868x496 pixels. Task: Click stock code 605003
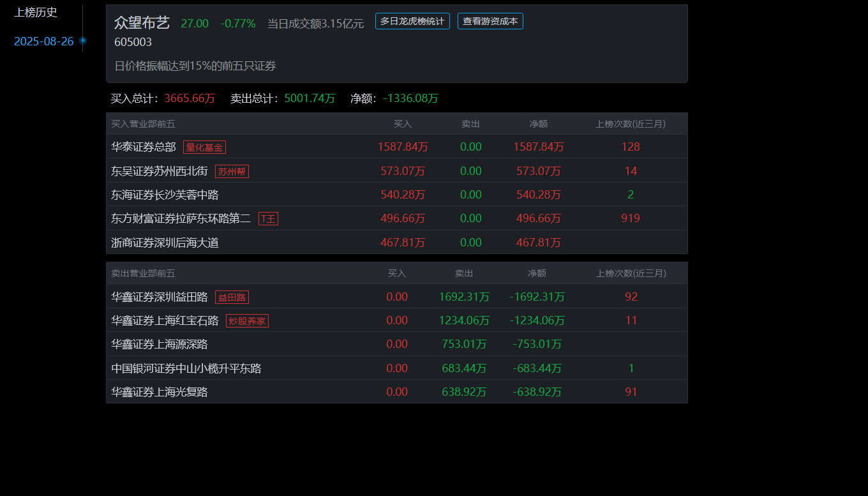[x=133, y=42]
